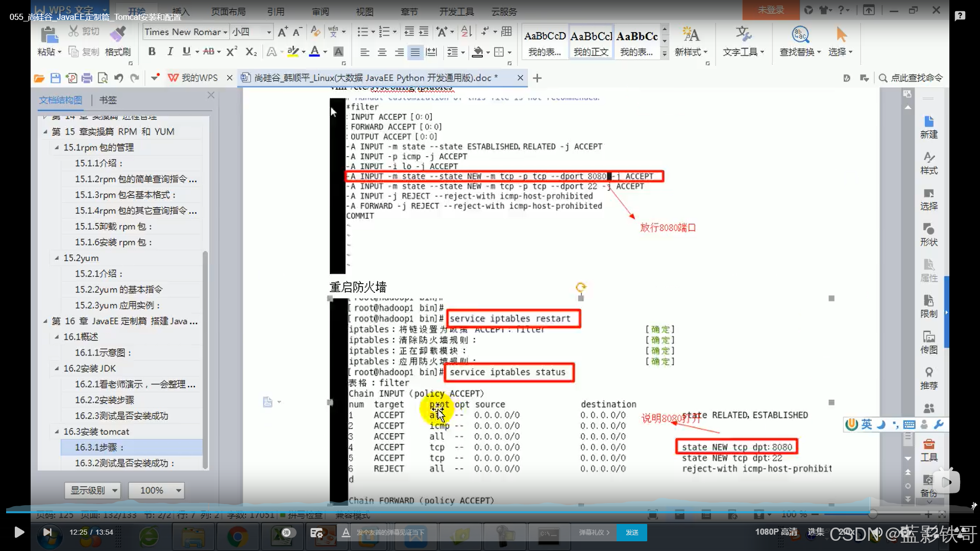Switch to 视图 ribbon tab

pos(364,11)
